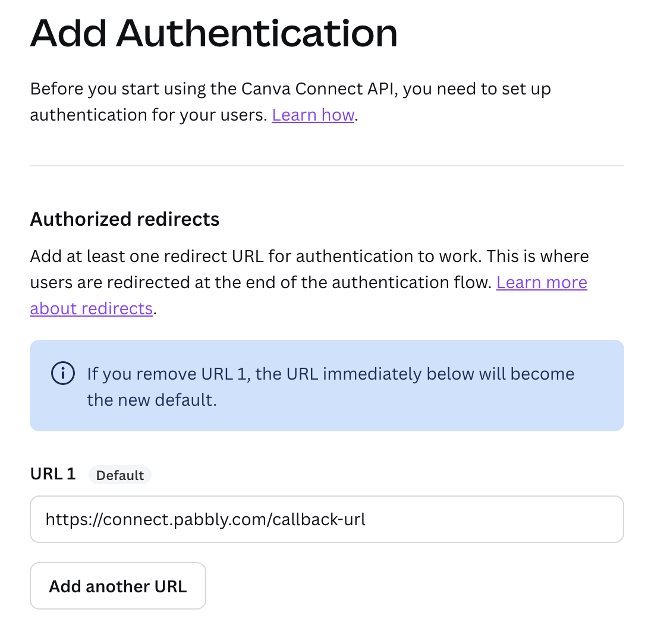Viewport: 667px width, 644px height.
Task: Open the "Learn how" link
Action: (313, 115)
